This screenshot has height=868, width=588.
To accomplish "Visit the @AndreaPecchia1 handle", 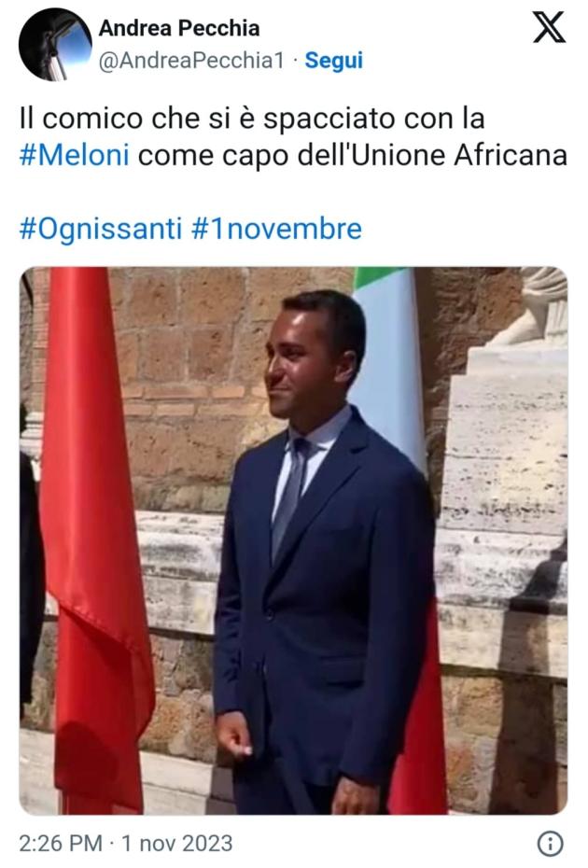I will tap(191, 61).
